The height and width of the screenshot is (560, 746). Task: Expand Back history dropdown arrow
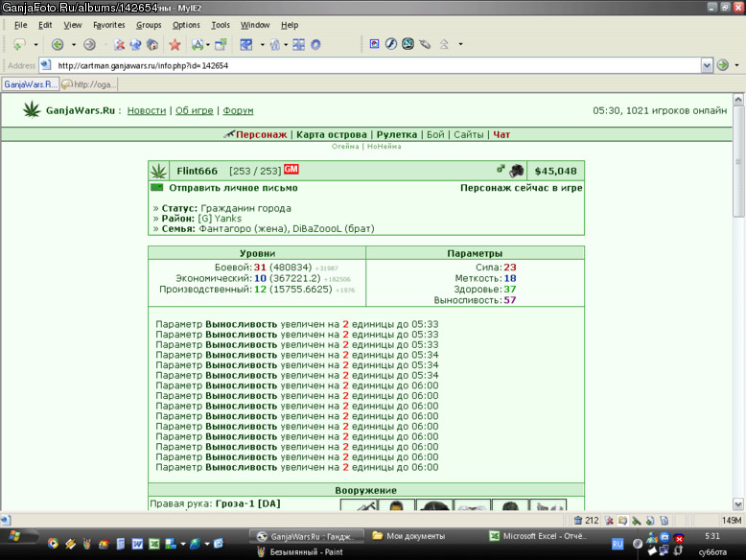(74, 44)
